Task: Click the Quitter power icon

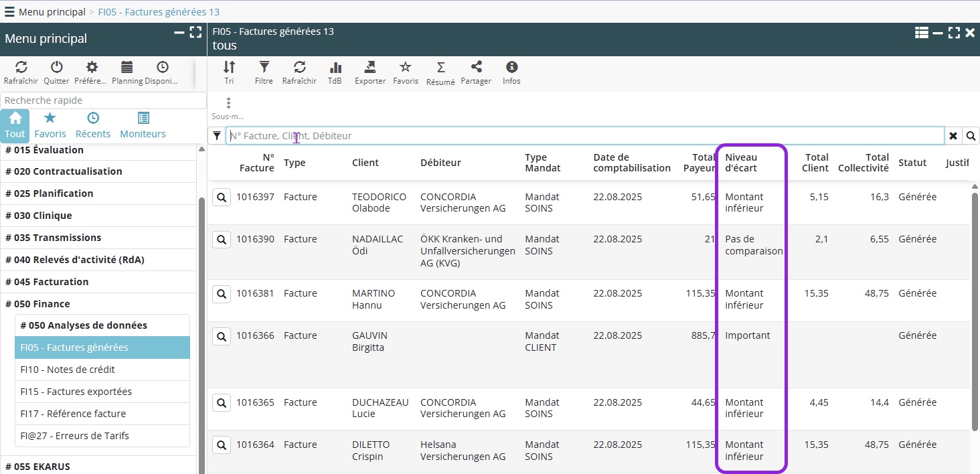Action: tap(56, 68)
